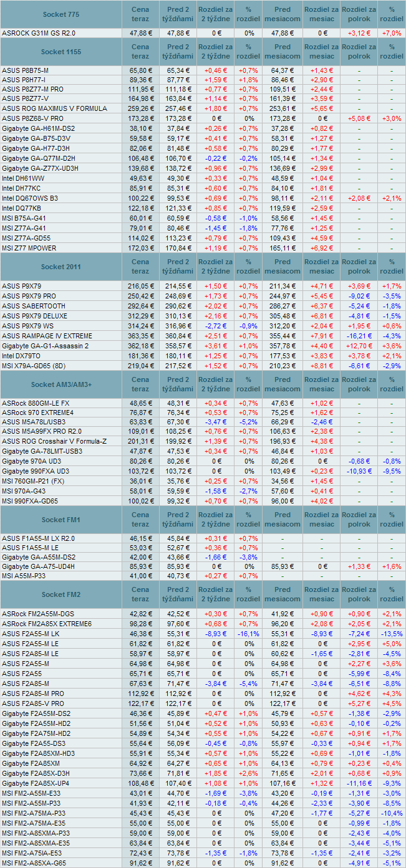Image resolution: width=406 pixels, height=868 pixels.
Task: Click the Socket FM1 section header
Action: point(61,519)
